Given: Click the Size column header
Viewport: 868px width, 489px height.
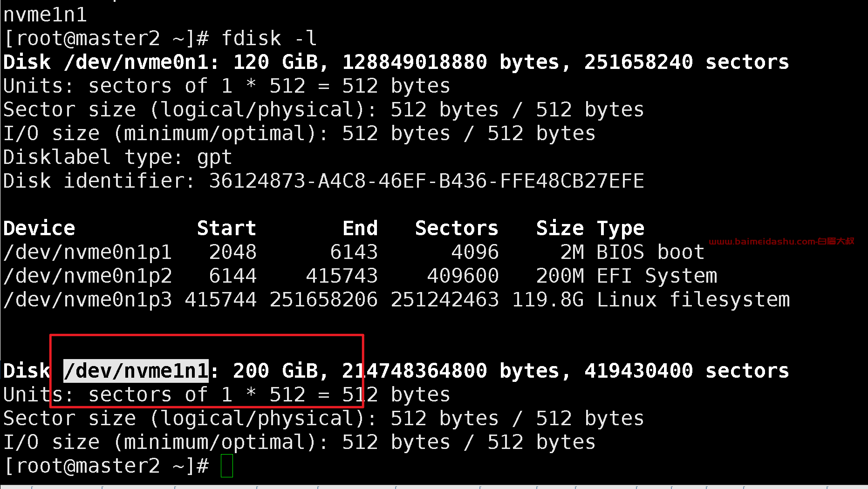Looking at the screenshot, I should coord(560,228).
